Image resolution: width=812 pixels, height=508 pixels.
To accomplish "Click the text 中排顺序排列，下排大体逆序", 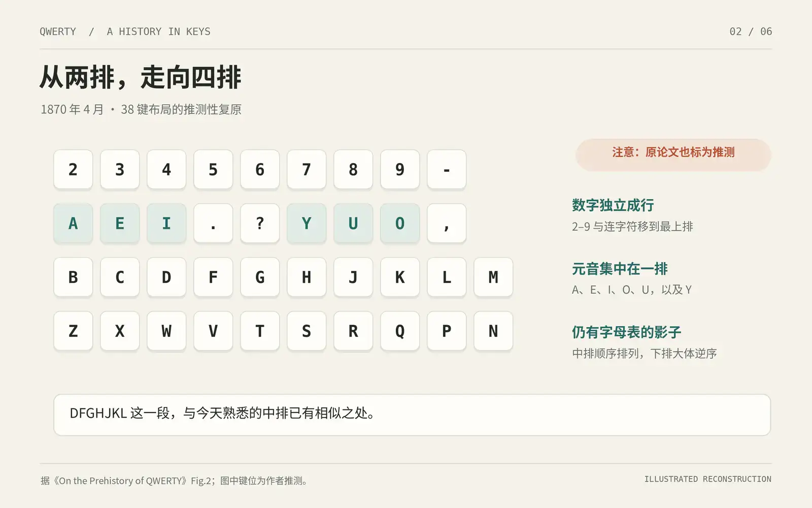I will tap(644, 354).
